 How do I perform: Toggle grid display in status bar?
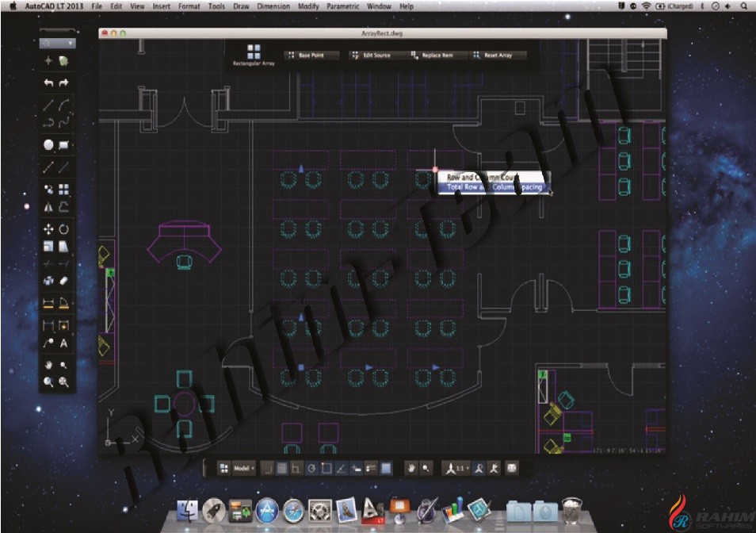(x=281, y=469)
